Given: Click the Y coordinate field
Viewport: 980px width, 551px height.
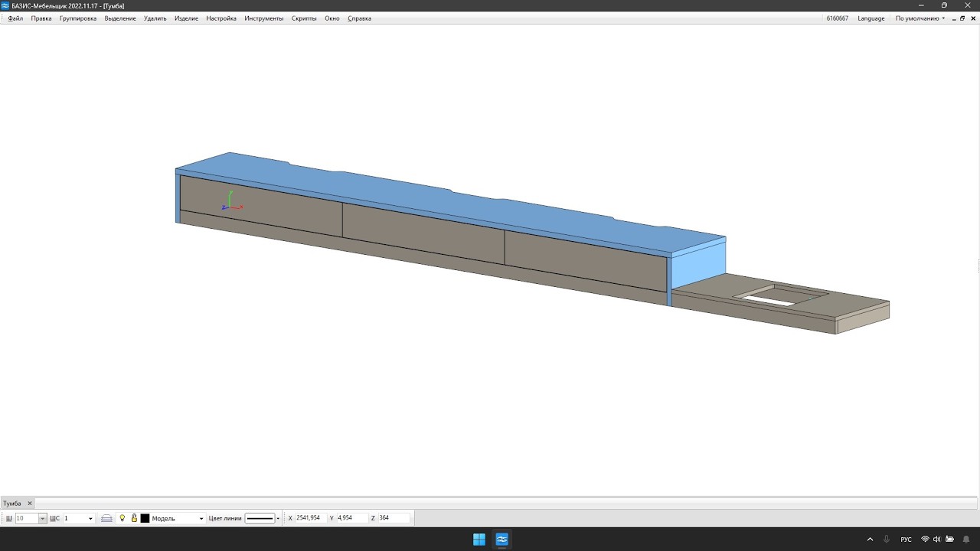Looking at the screenshot, I should (351, 518).
